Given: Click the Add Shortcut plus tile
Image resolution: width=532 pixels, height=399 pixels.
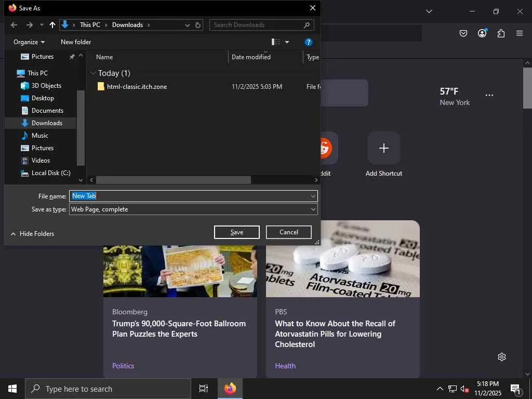Looking at the screenshot, I should point(384,148).
